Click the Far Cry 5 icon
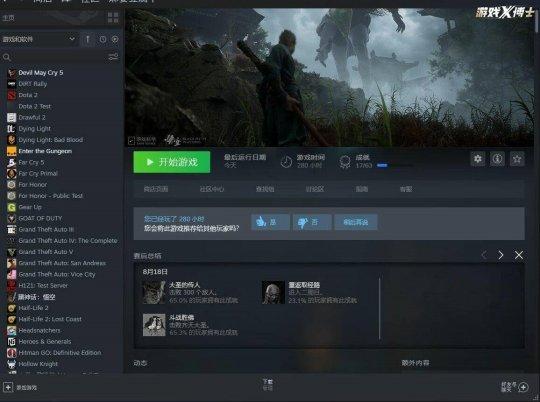This screenshot has width=540, height=402. tap(12, 162)
